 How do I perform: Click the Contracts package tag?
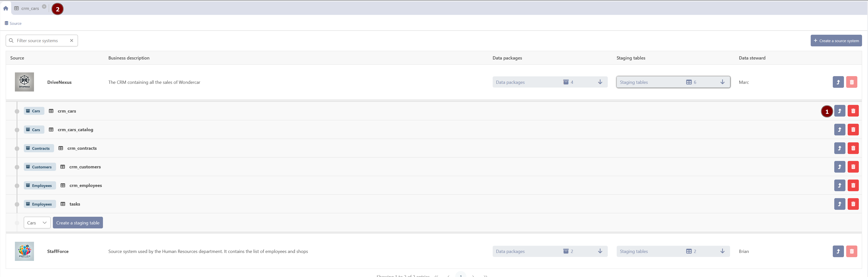pos(39,148)
